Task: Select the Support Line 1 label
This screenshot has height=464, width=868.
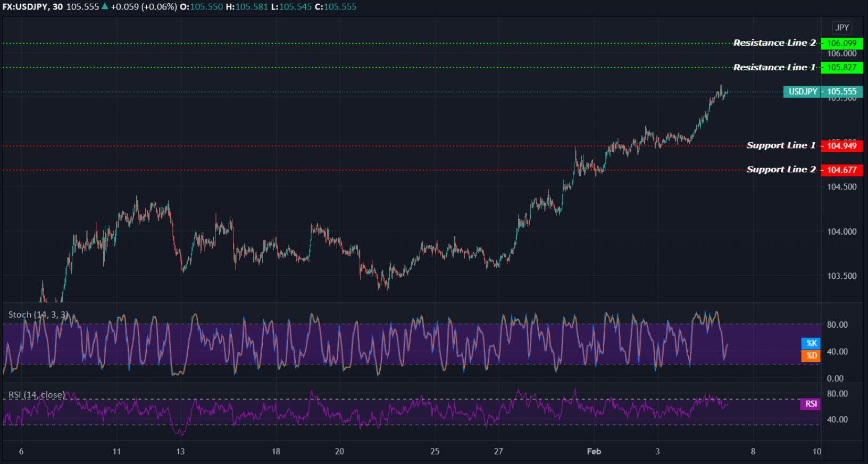Action: pyautogui.click(x=781, y=145)
